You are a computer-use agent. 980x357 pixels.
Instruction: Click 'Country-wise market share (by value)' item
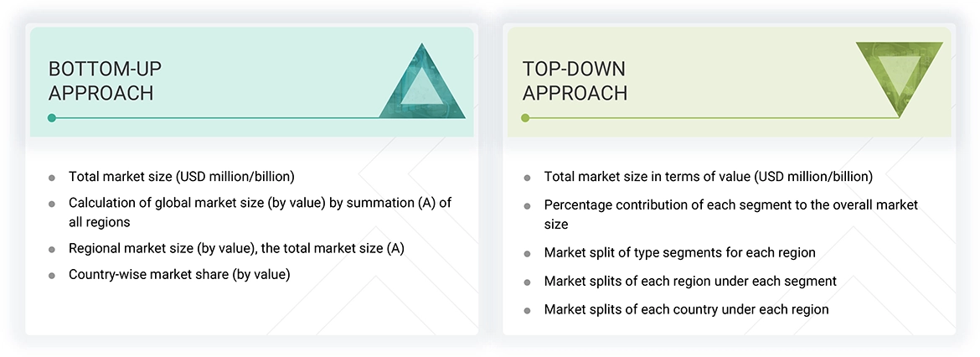point(179,274)
